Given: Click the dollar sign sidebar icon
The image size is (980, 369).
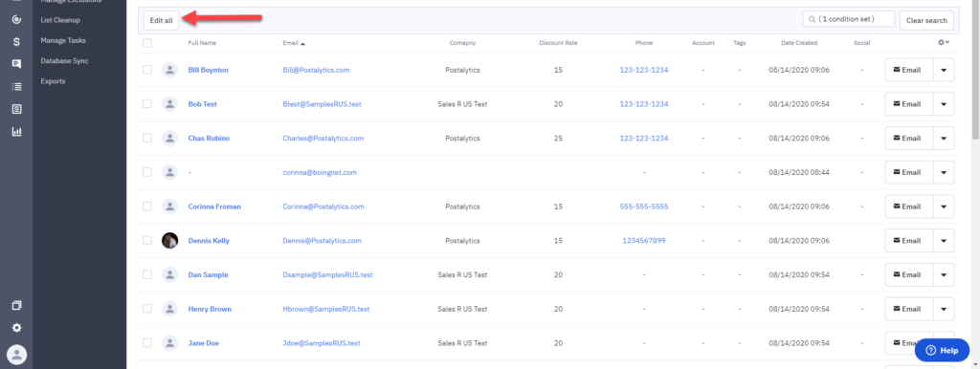Looking at the screenshot, I should [17, 42].
